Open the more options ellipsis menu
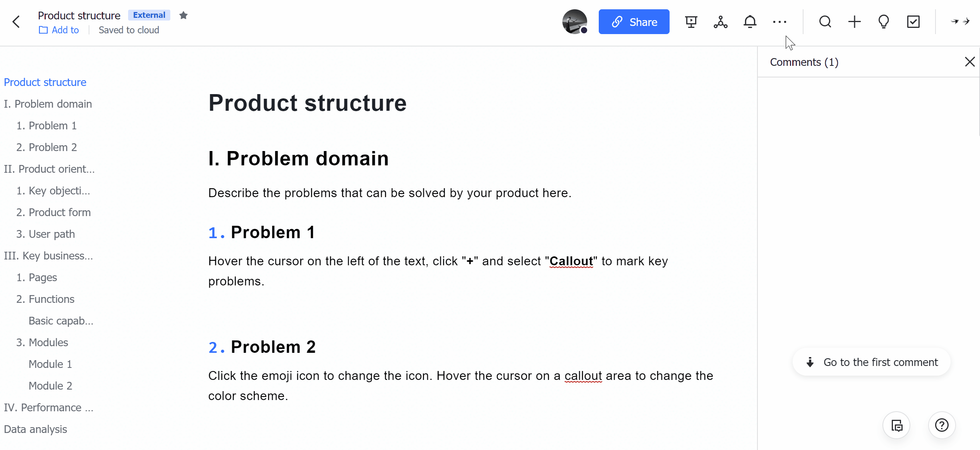The image size is (980, 450). (779, 22)
